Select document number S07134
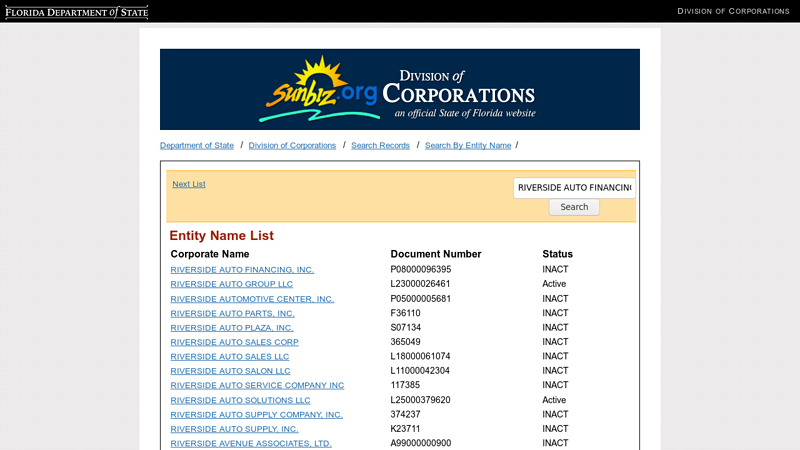The image size is (800, 450). point(406,327)
